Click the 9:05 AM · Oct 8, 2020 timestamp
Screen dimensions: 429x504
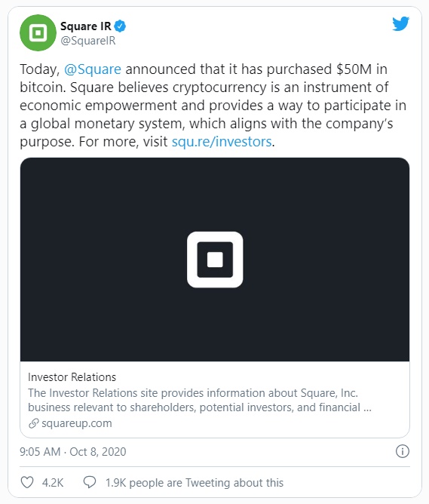(x=73, y=452)
